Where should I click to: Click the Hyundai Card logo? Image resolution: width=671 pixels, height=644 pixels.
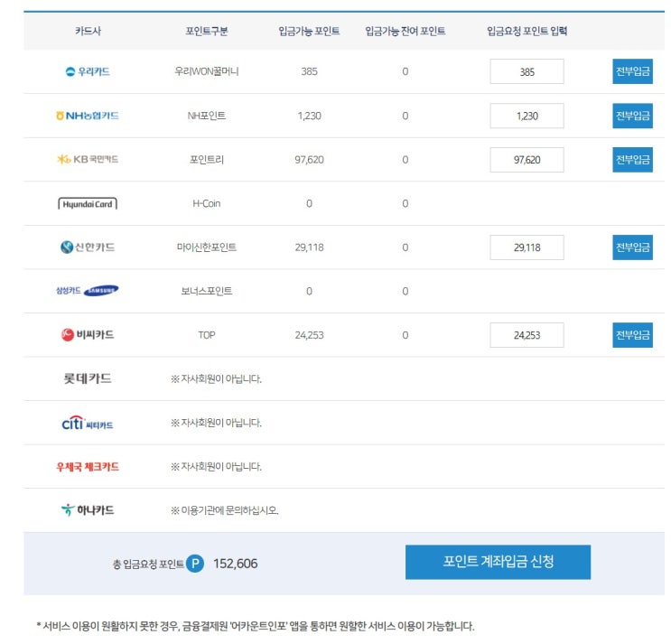tap(88, 204)
